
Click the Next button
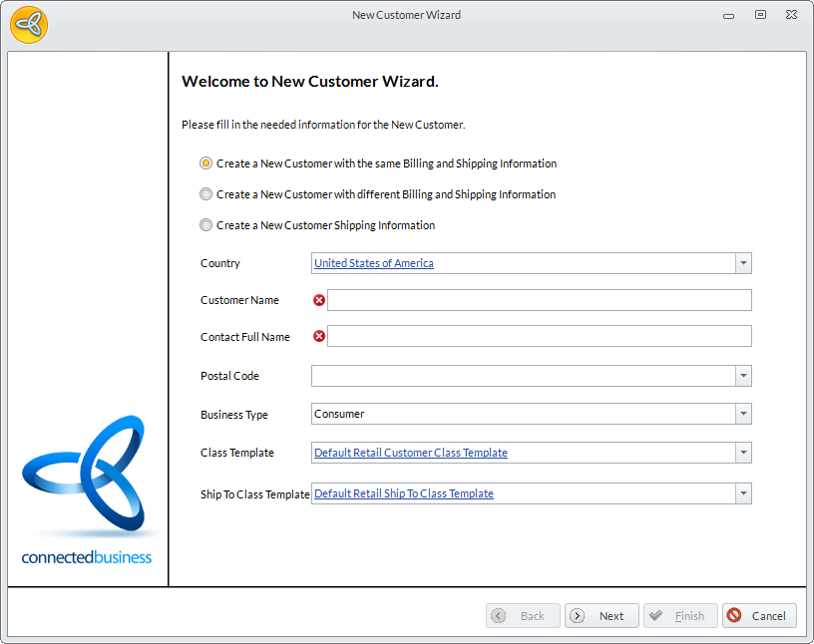[x=602, y=616]
